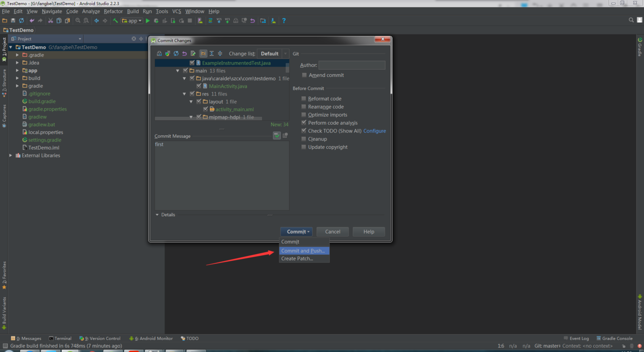Toggle Group by Directory icon in Commit dialog

[203, 54]
